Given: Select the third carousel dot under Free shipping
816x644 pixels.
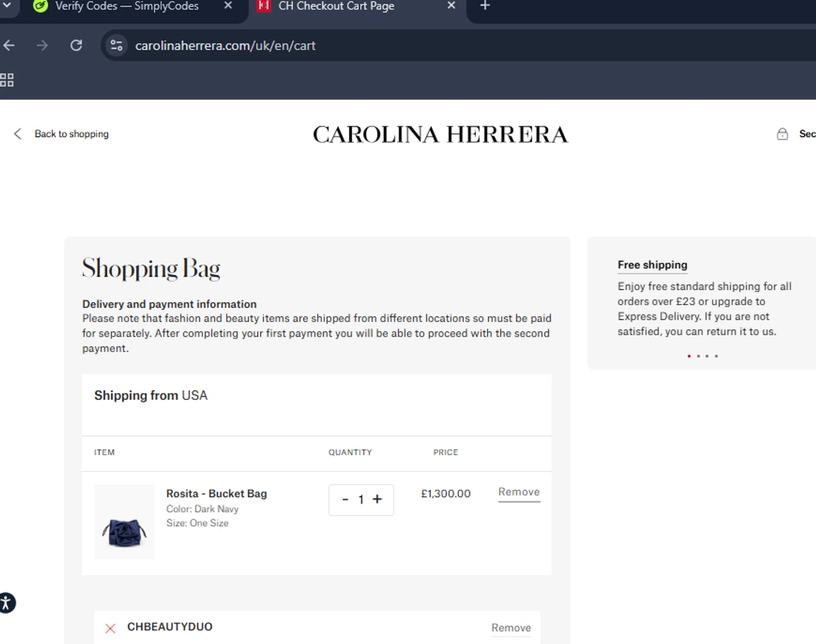Looking at the screenshot, I should pyautogui.click(x=707, y=356).
